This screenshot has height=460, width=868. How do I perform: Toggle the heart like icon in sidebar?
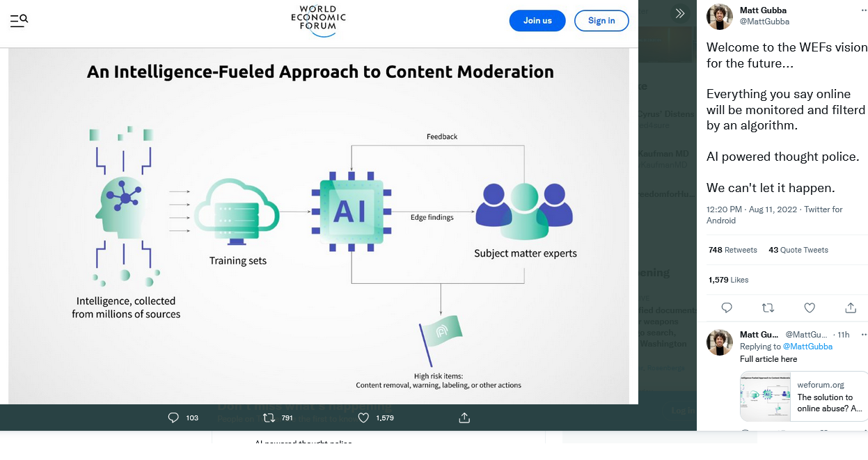tap(810, 308)
